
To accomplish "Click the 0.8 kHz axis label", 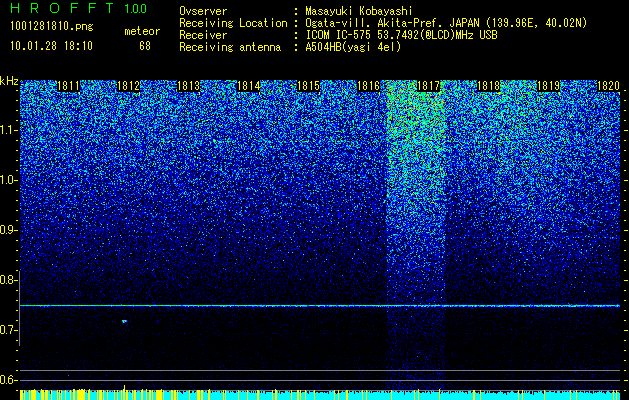I will point(9,280).
